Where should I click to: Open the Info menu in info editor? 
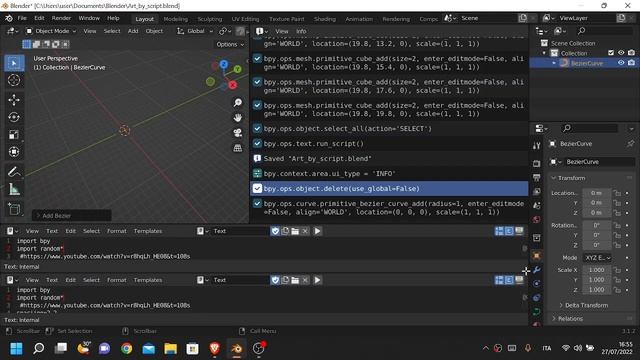301,31
